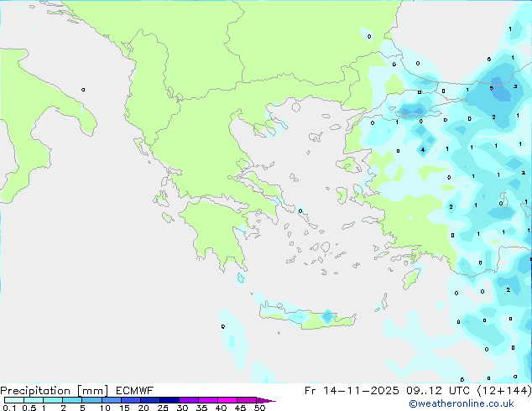Select the 40–45 mm magenta legend swatch

click(x=227, y=400)
